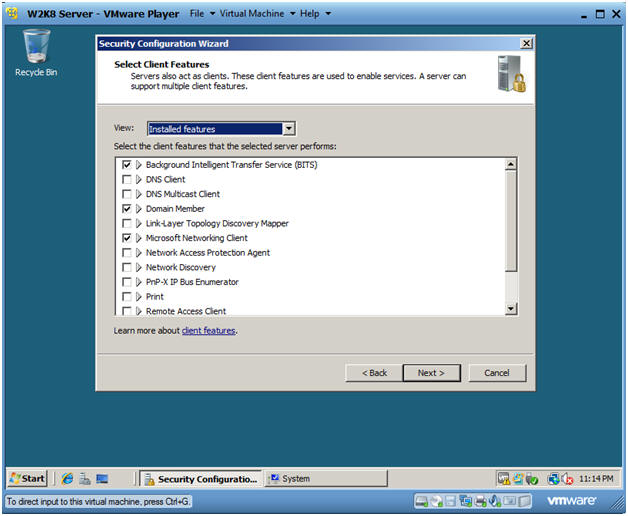Open the VMware File menu
628x516 pixels.
(202, 14)
